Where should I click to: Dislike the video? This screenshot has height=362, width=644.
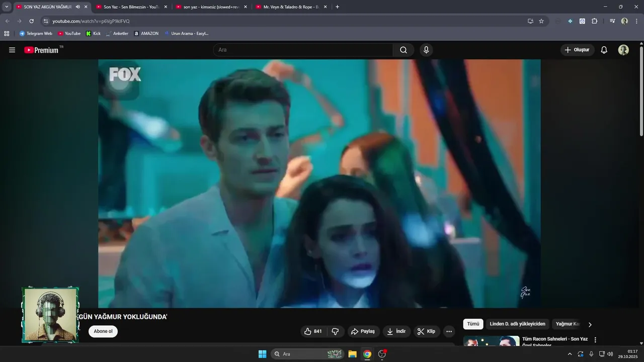click(335, 331)
